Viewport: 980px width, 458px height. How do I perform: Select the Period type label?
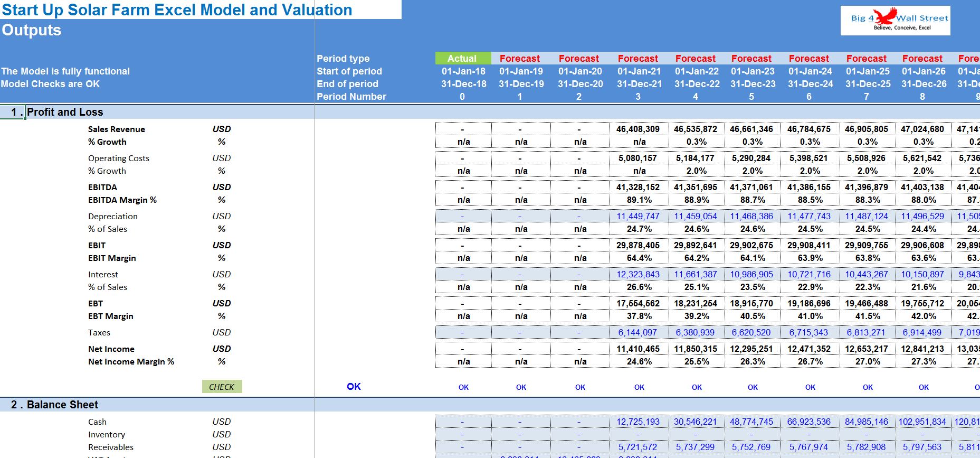343,58
